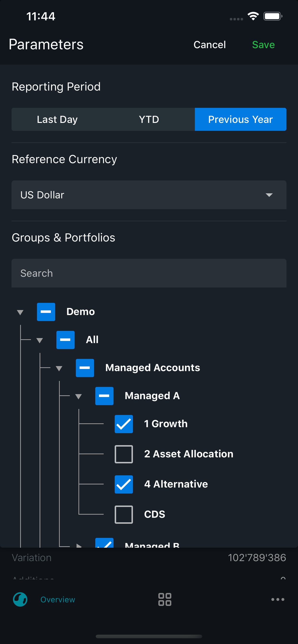Viewport: 298px width, 644px height.
Task: Toggle the Managed Accounts partial-selection box
Action: (85, 368)
